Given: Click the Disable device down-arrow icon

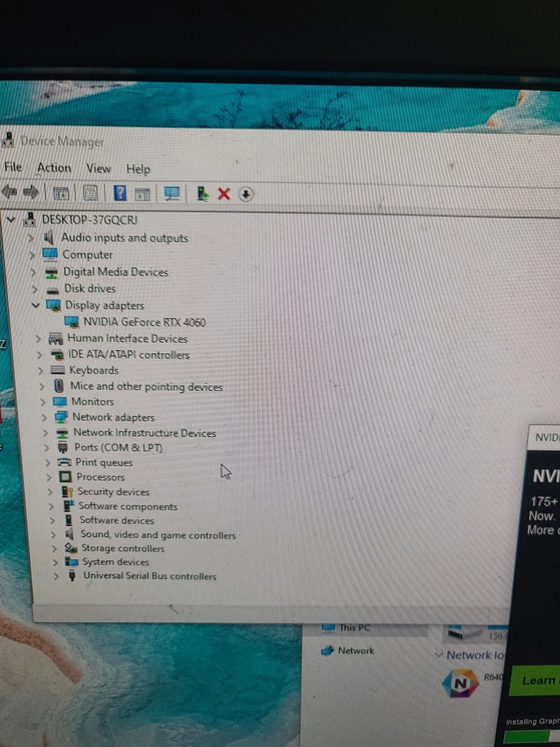Looking at the screenshot, I should (246, 194).
